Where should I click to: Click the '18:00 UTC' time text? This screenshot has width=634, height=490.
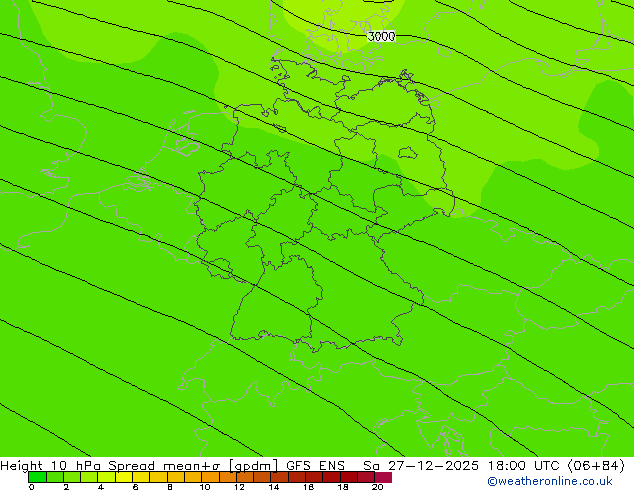pyautogui.click(x=525, y=466)
